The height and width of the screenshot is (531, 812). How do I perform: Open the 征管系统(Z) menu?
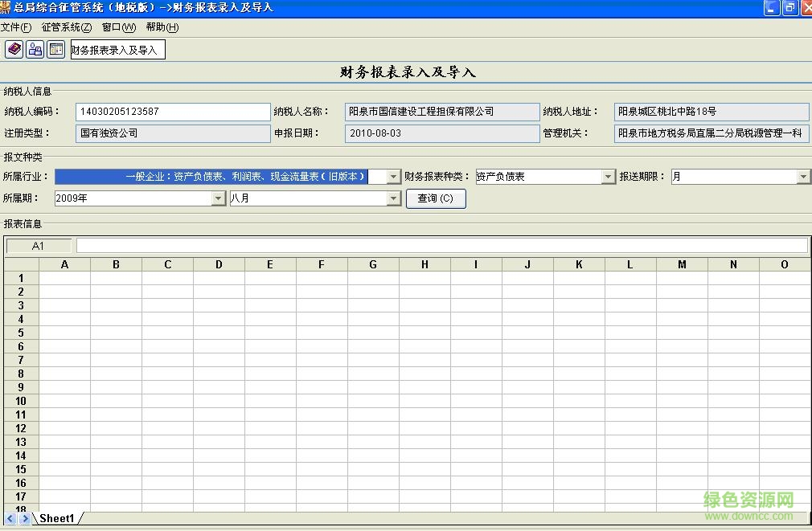(64, 27)
